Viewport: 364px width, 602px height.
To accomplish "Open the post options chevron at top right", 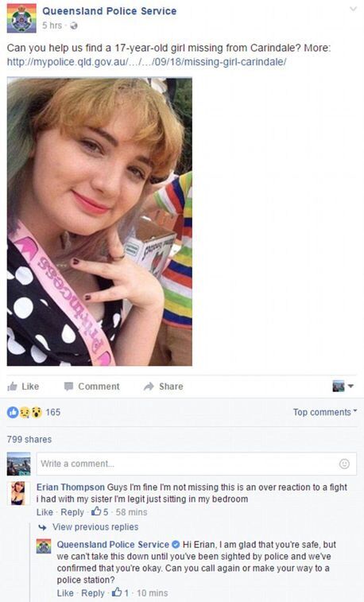I will click(353, 10).
